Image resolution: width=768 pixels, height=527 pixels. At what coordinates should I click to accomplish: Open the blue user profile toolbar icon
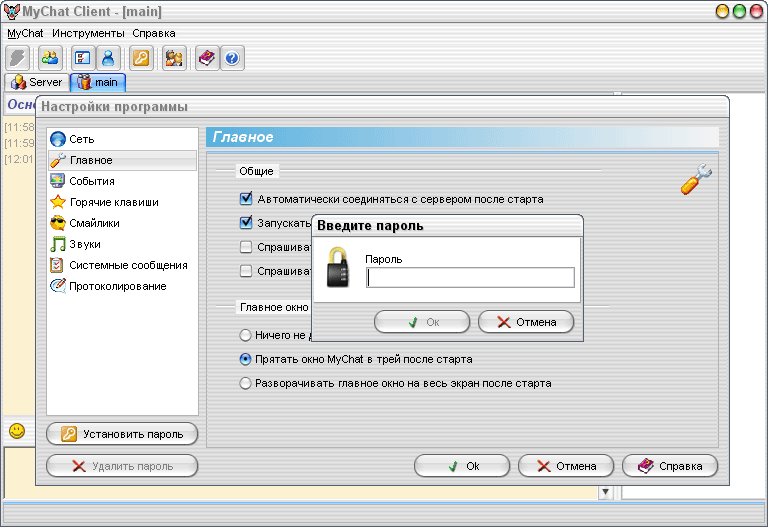(108, 58)
